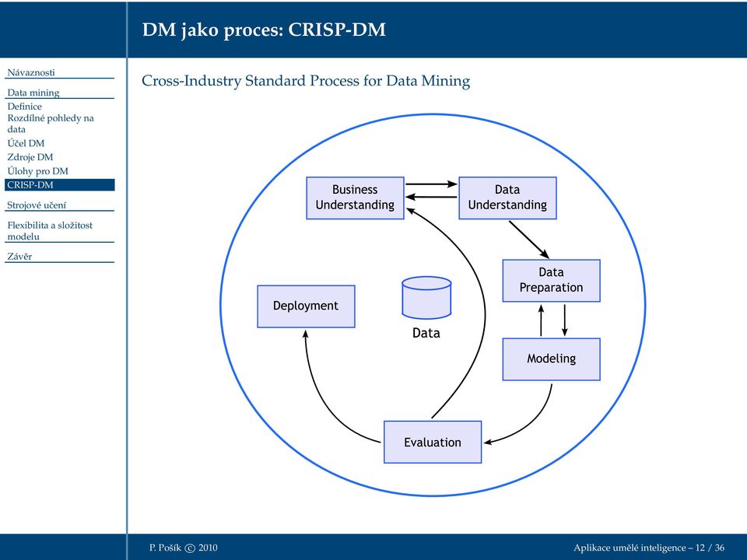Open the Data mining section link
This screenshot has height=560, width=747.
[x=33, y=93]
